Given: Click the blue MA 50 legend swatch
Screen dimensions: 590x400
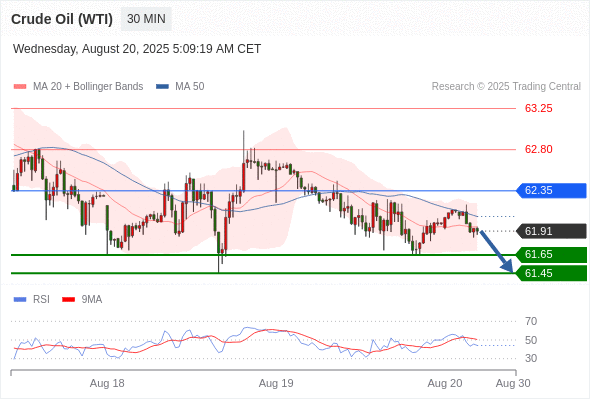Looking at the screenshot, I should [162, 87].
